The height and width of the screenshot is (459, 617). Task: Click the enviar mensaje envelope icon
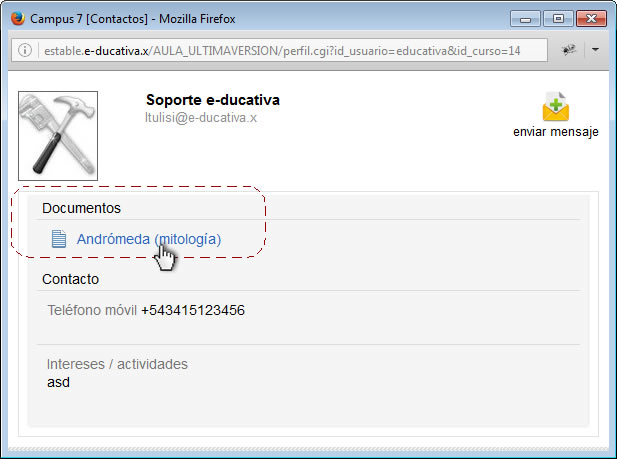[555, 107]
